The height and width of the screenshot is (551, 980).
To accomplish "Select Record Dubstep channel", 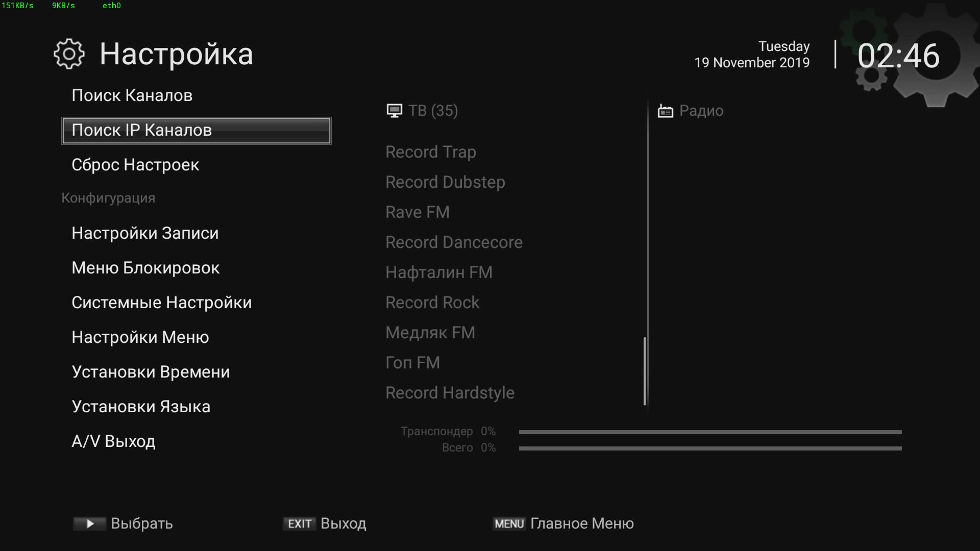I will click(445, 182).
